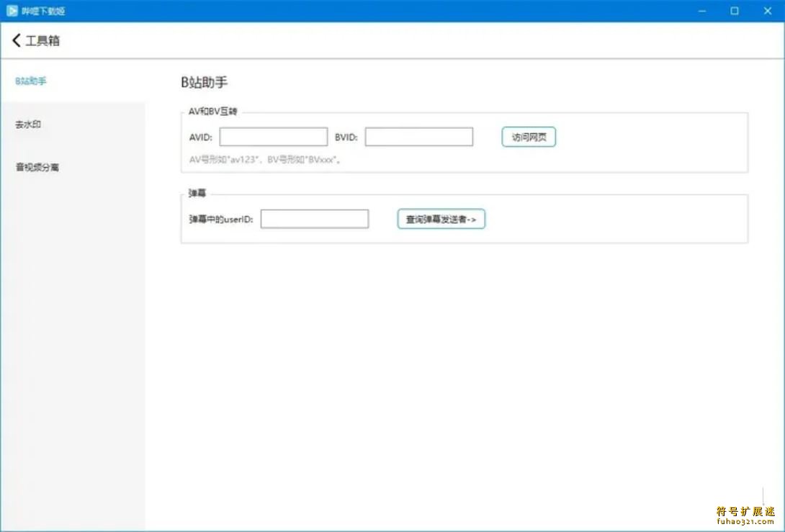This screenshot has width=785, height=532.
Task: Click the app logo in the title bar
Action: click(x=12, y=11)
